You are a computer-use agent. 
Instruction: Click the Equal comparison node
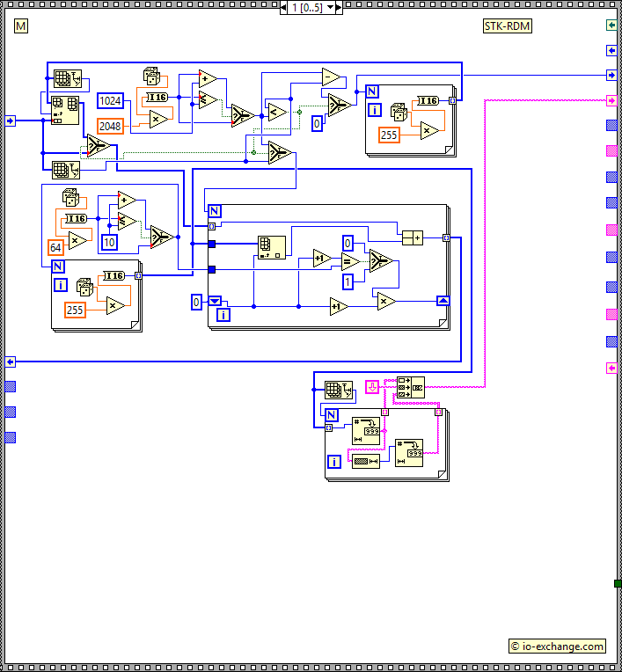coord(351,261)
